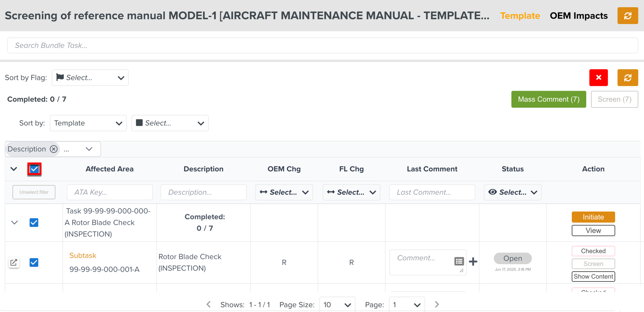Click the orange refresh icon in header

[x=628, y=16]
